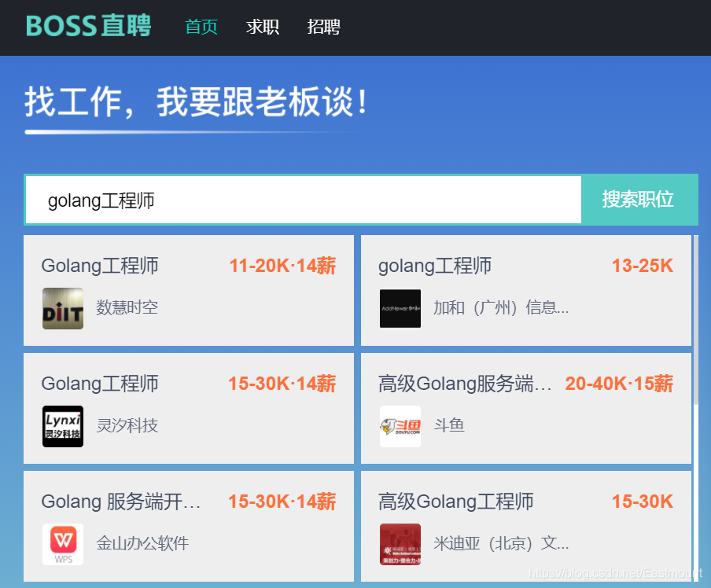Screen dimensions: 711x588
Task: Click salary 15-30K of 高级Golang工程师
Action: point(643,502)
